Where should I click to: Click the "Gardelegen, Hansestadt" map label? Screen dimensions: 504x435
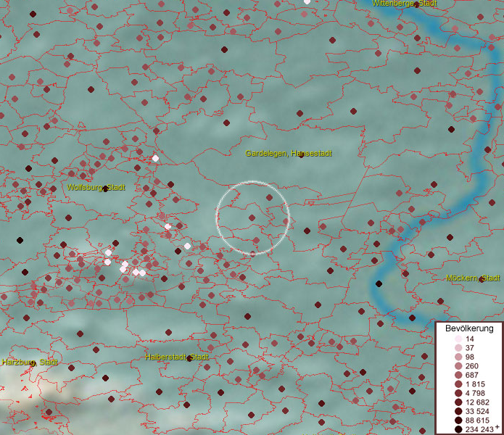pyautogui.click(x=289, y=153)
